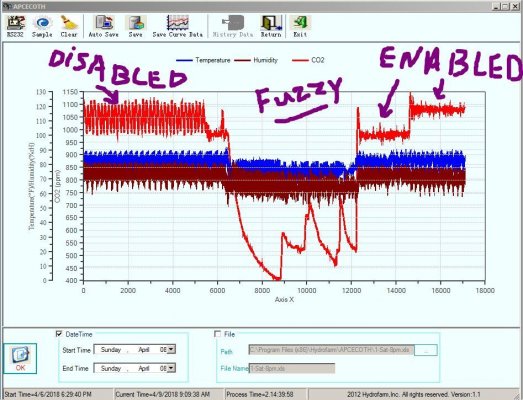
Task: Click the Axis X label
Action: [x=285, y=300]
